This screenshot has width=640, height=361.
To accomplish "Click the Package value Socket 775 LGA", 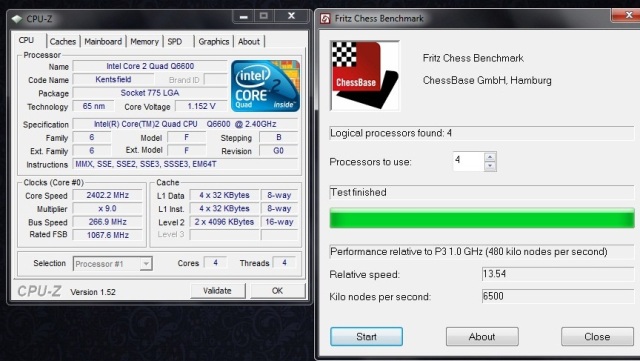I will 150,93.
